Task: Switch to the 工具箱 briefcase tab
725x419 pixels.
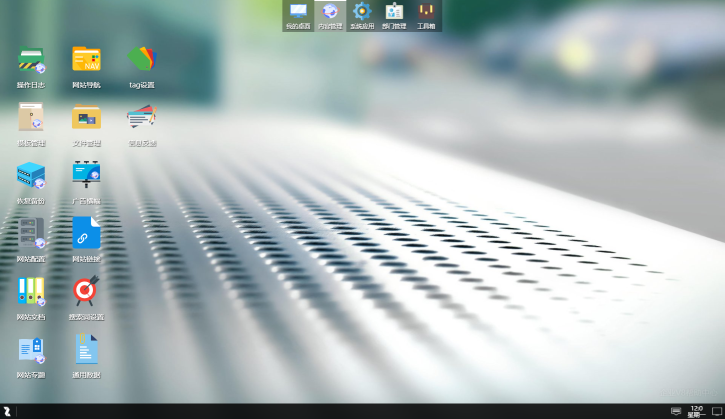Action: (x=426, y=16)
